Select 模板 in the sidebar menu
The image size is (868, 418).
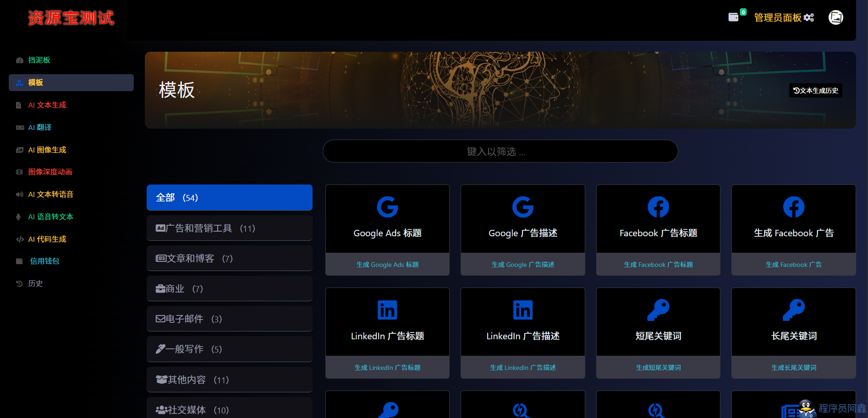coord(71,82)
